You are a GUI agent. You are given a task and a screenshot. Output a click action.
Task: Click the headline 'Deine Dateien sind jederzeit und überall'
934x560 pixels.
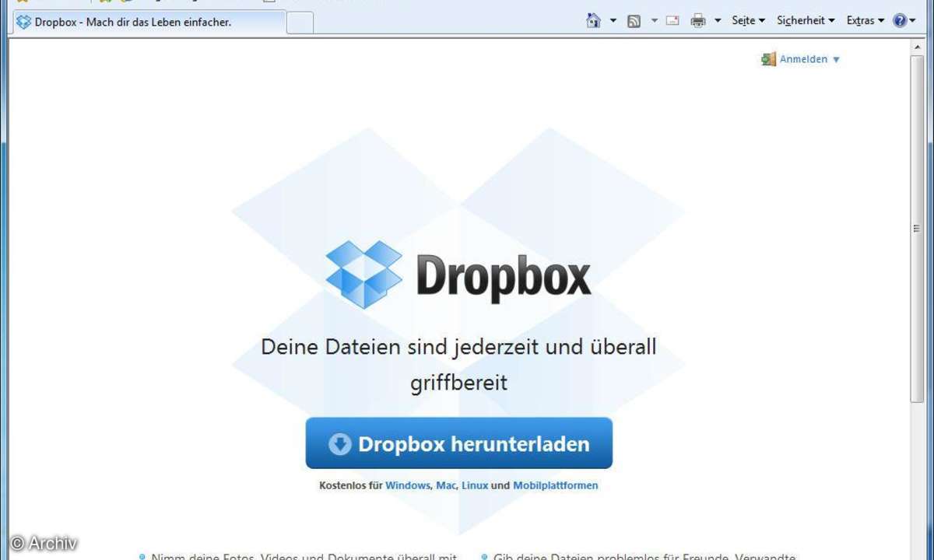458,346
